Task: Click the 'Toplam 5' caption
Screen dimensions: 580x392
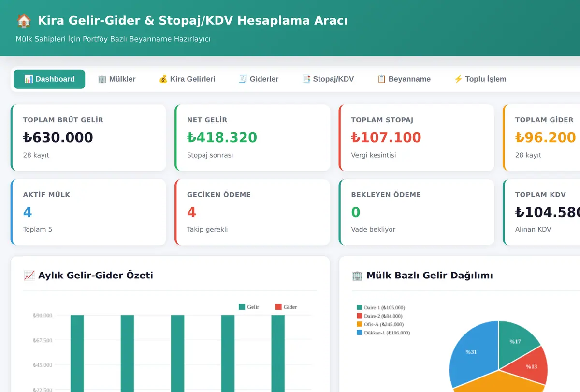Action: [x=38, y=229]
